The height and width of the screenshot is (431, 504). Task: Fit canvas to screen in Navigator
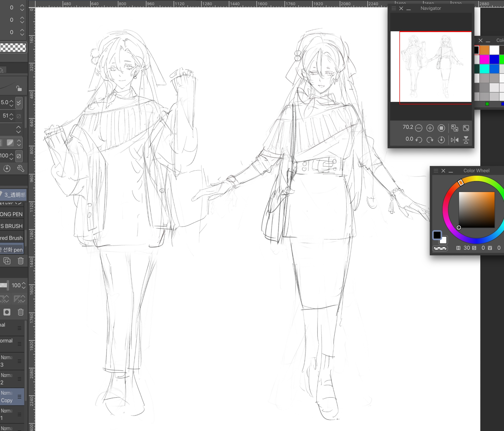[x=466, y=128]
